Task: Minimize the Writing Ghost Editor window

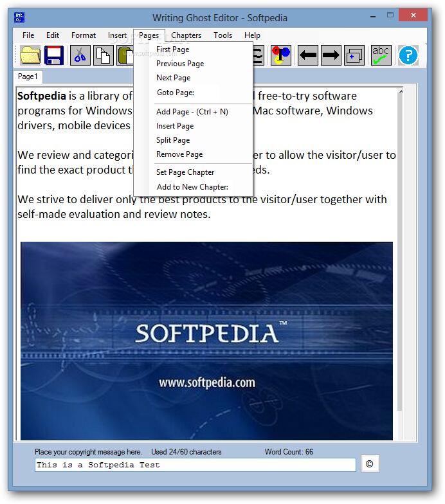Action: click(x=373, y=15)
